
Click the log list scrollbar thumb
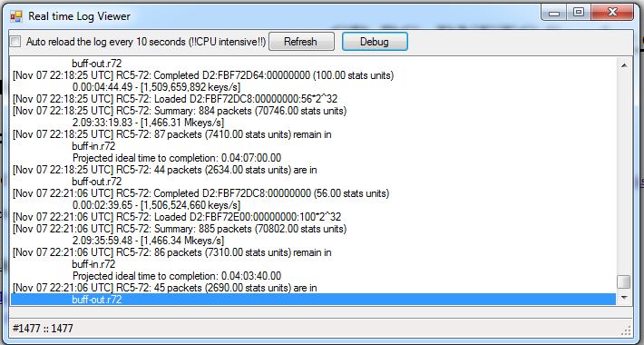tap(624, 281)
